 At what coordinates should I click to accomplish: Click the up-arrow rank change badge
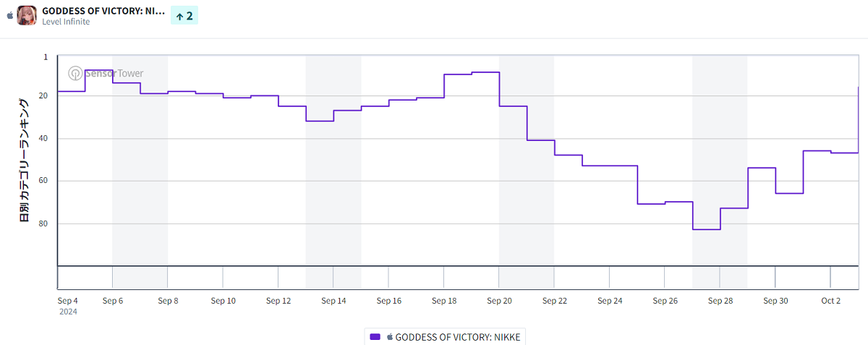[x=184, y=15]
